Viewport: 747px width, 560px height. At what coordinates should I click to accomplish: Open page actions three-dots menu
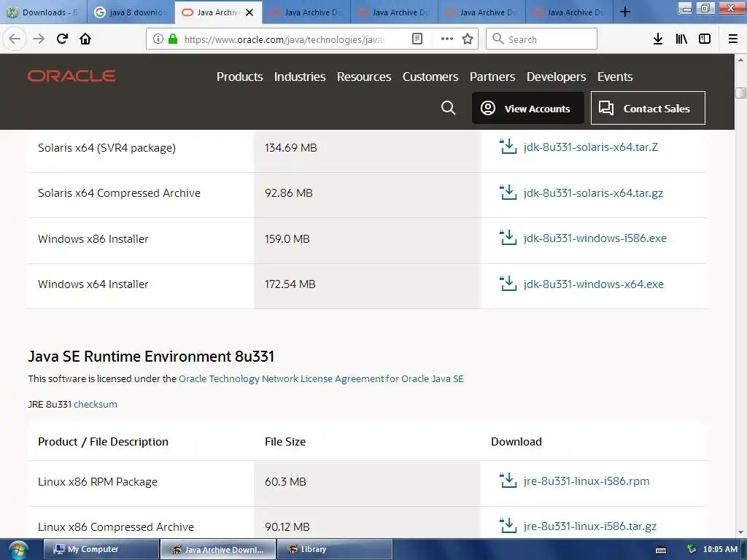click(447, 39)
